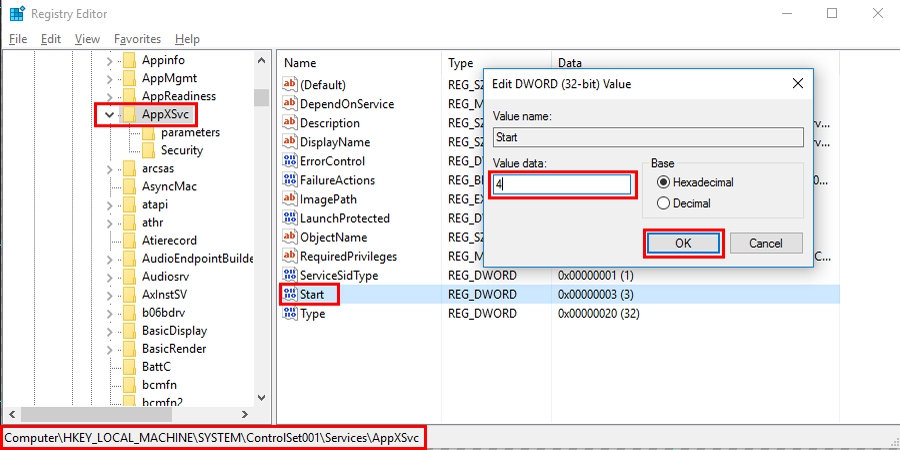Click the Registry Editor app icon in title bar
Screen dimensions: 900x450
point(17,13)
